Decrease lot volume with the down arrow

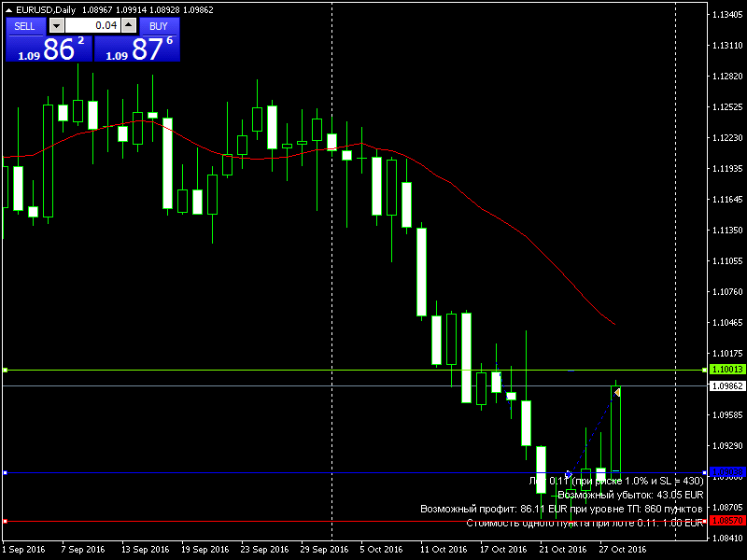click(57, 26)
